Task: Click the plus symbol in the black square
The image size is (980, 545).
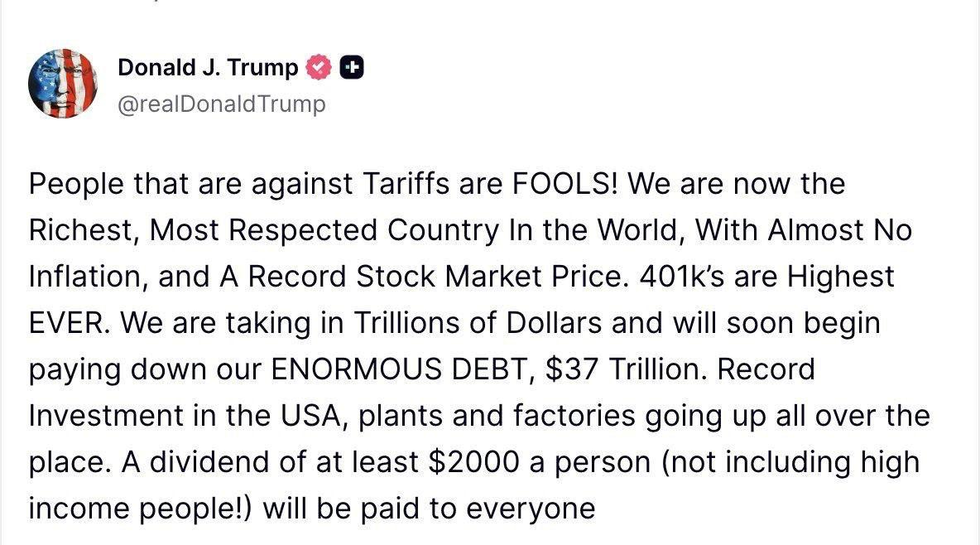Action: [x=352, y=67]
